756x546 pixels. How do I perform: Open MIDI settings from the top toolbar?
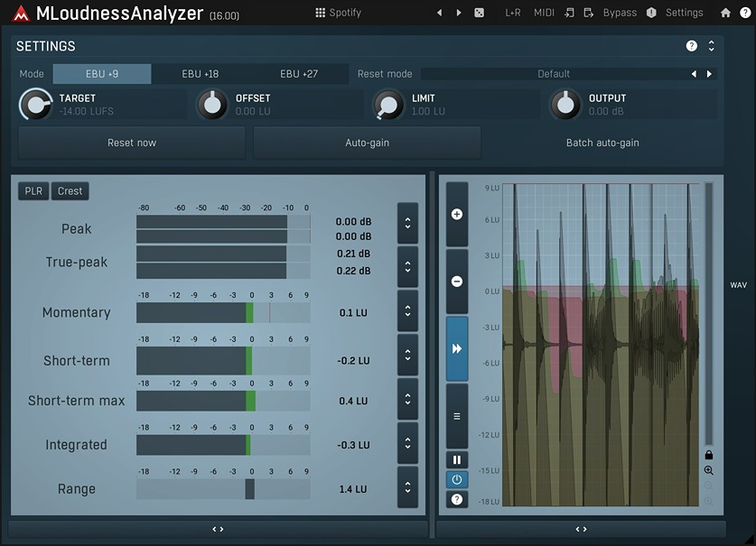[x=543, y=13]
